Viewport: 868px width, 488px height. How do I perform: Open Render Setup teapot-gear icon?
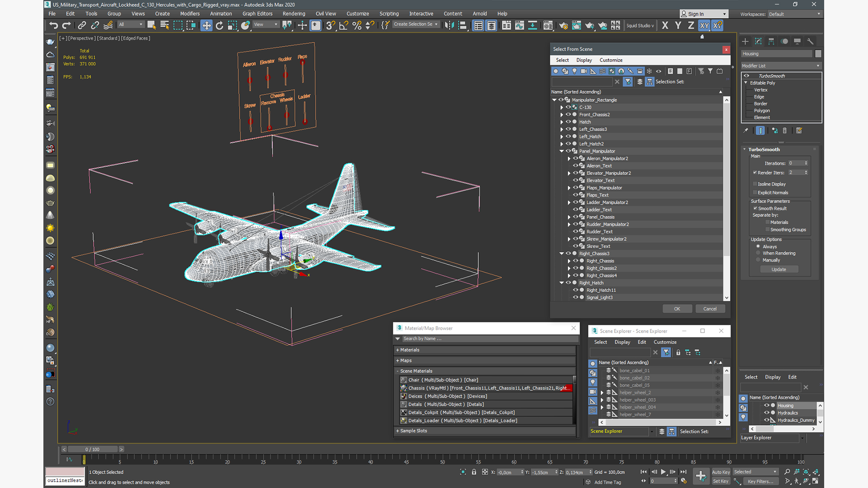point(563,25)
